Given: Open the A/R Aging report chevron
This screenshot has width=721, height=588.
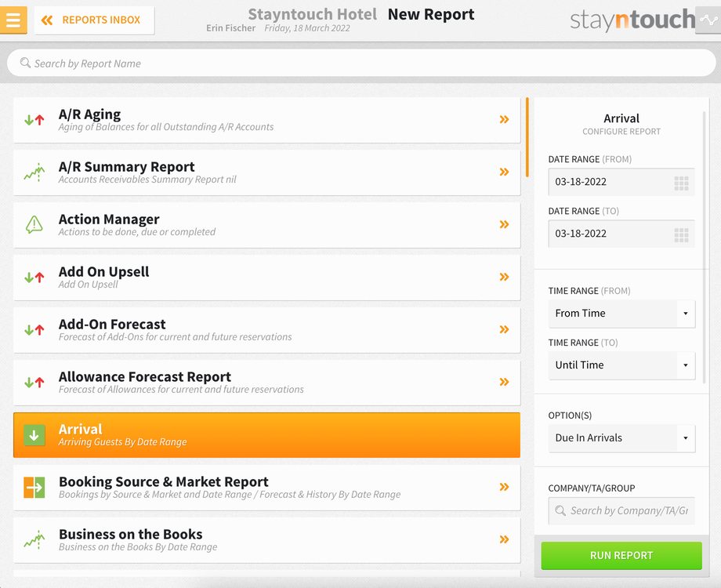Looking at the screenshot, I should (505, 120).
